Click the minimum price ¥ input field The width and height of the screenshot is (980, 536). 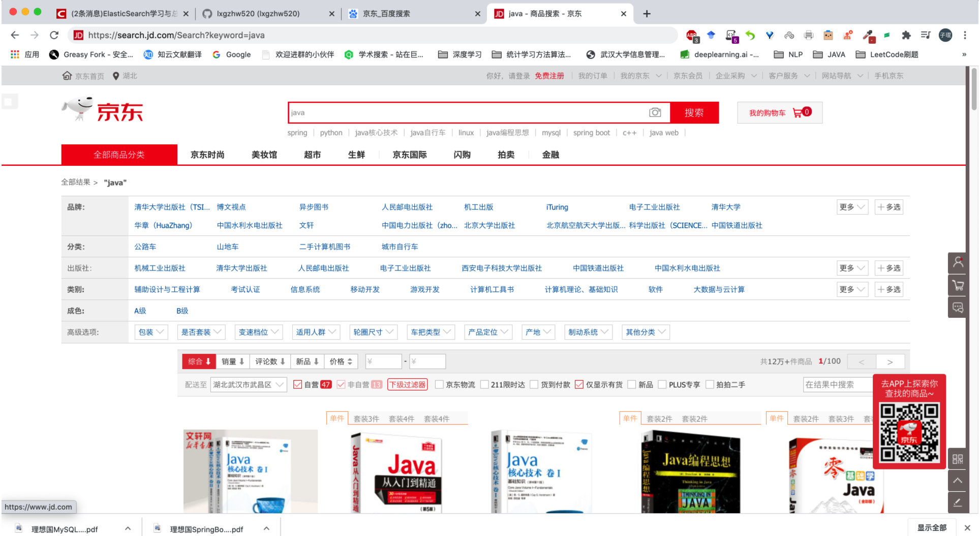tap(385, 361)
